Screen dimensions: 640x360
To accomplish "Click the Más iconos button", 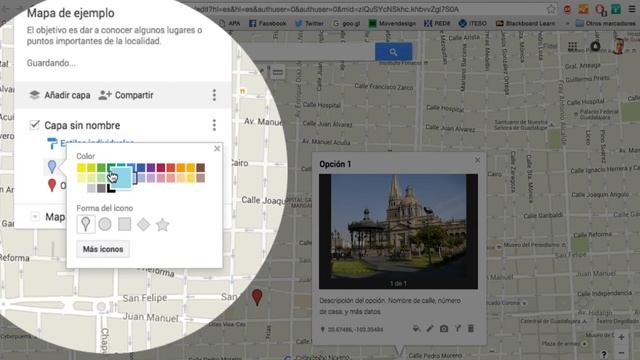I will pos(103,249).
